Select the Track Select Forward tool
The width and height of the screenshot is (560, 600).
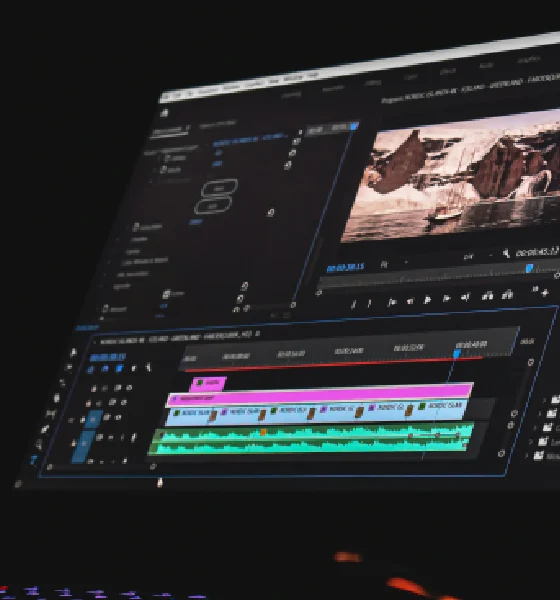[69, 367]
